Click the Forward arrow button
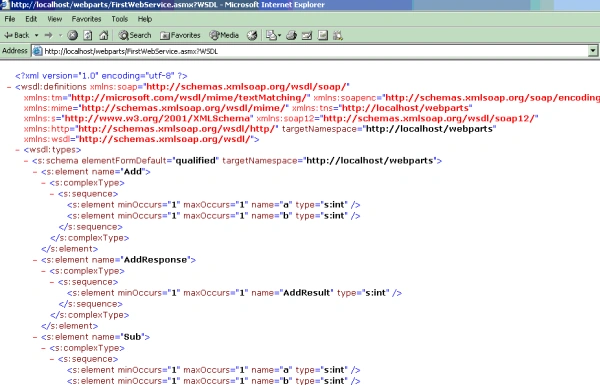This screenshot has width=600, height=385. point(49,35)
